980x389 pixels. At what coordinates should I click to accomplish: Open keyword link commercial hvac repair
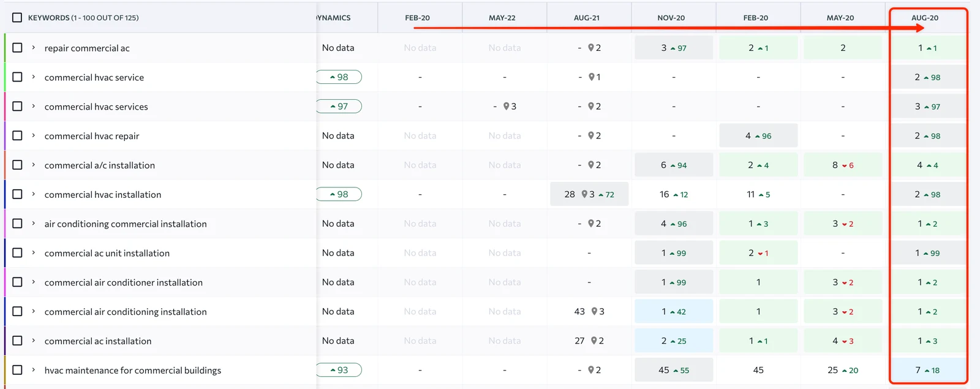pyautogui.click(x=92, y=136)
